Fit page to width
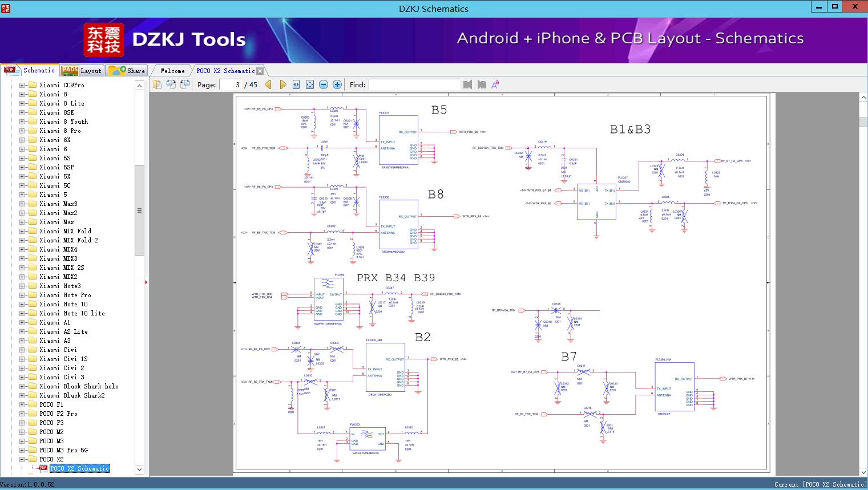Viewport: 868px width, 490px height. point(296,84)
